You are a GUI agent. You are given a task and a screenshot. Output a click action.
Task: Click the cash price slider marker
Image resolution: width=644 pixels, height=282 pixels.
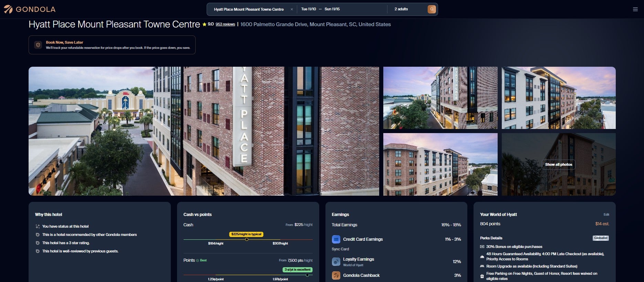[247, 239]
